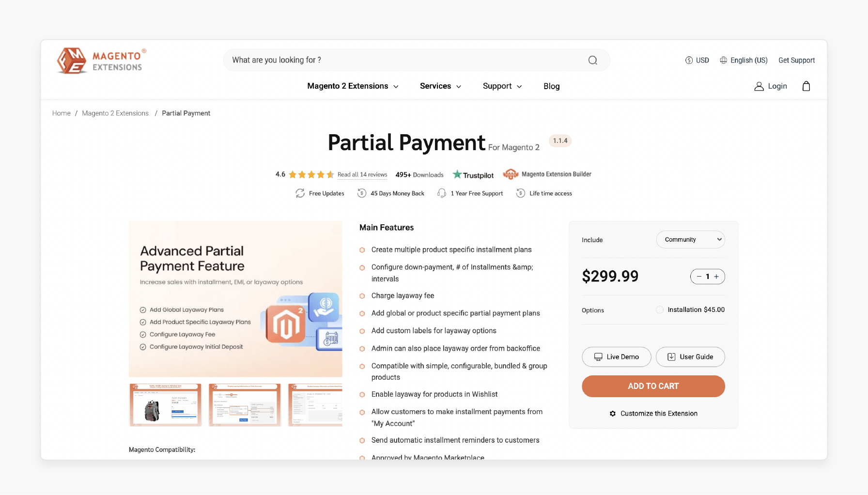Open Live Demo button
The width and height of the screenshot is (868, 495).
(617, 357)
